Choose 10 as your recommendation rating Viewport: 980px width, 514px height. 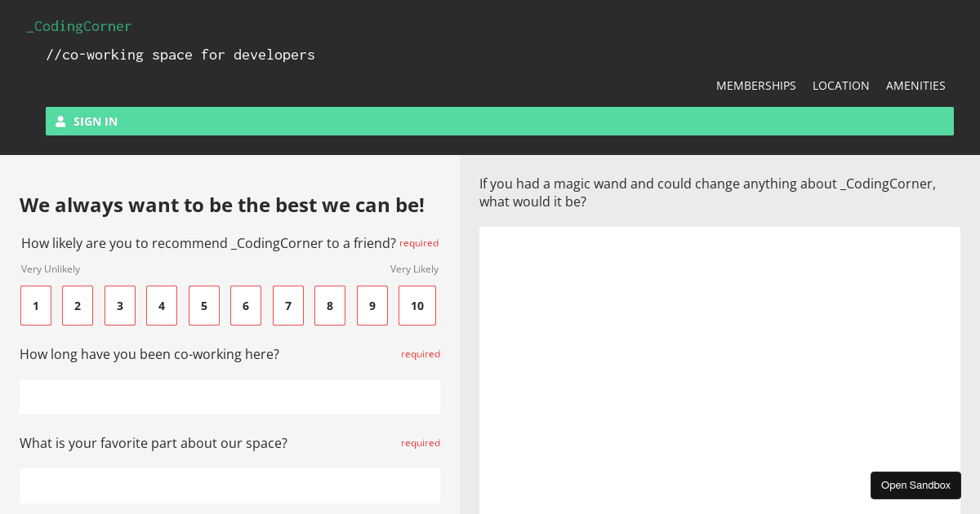[x=416, y=305]
